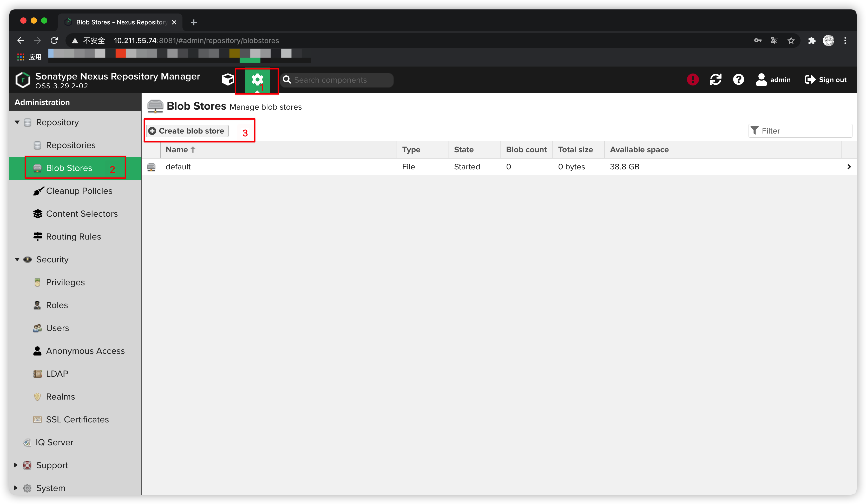Viewport: 866px width, 504px height.
Task: Click the Browse cube icon in header
Action: pos(227,80)
